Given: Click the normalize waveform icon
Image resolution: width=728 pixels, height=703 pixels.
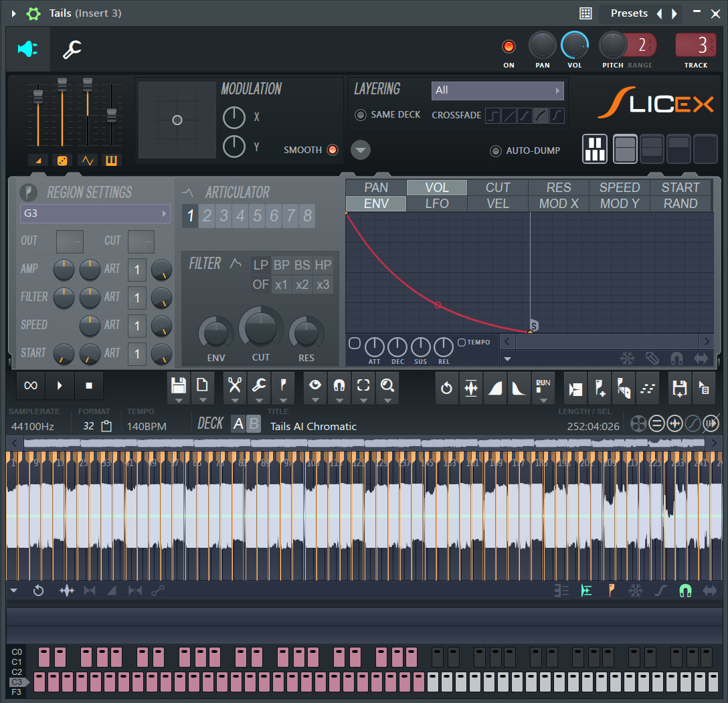Looking at the screenshot, I should 470,387.
